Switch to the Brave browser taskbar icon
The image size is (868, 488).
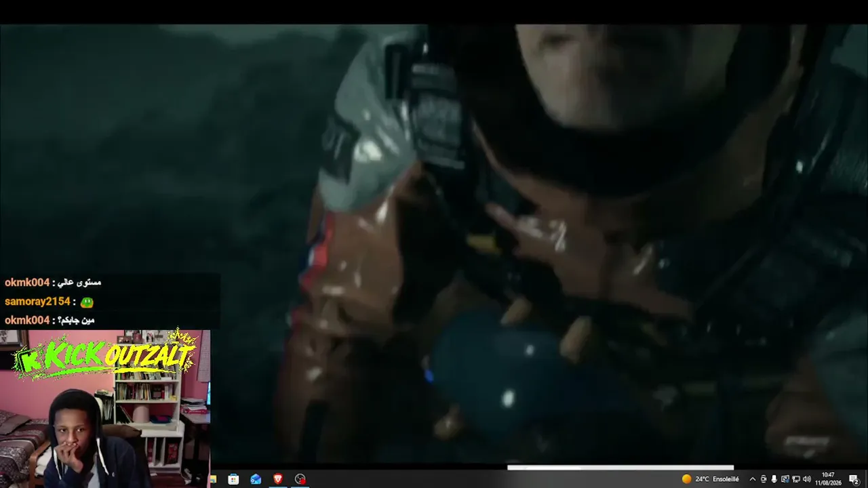(278, 479)
